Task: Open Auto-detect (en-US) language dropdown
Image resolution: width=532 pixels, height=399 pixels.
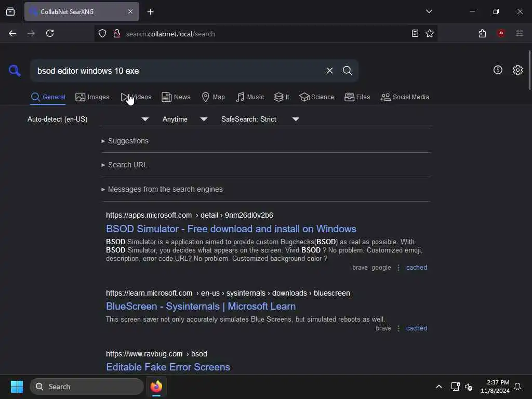Action: click(88, 119)
